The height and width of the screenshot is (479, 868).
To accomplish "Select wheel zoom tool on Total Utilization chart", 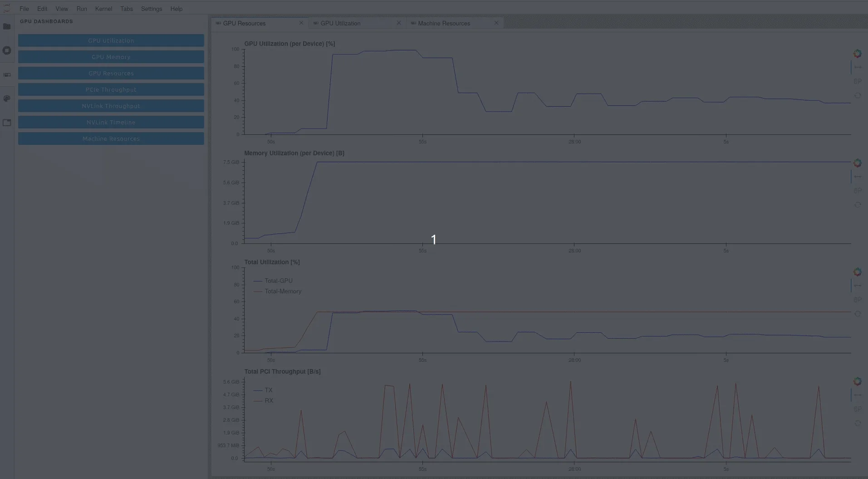I will point(857,300).
